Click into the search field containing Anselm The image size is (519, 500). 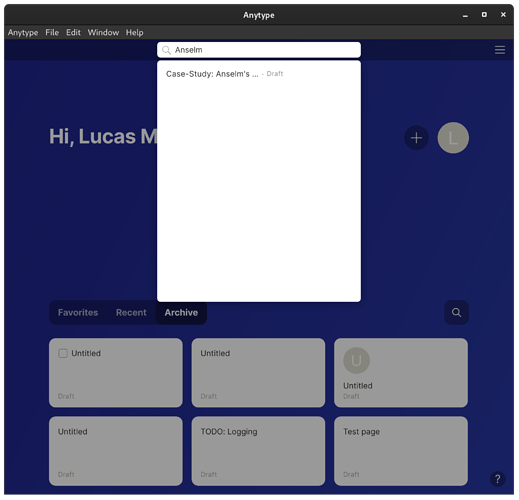click(259, 50)
